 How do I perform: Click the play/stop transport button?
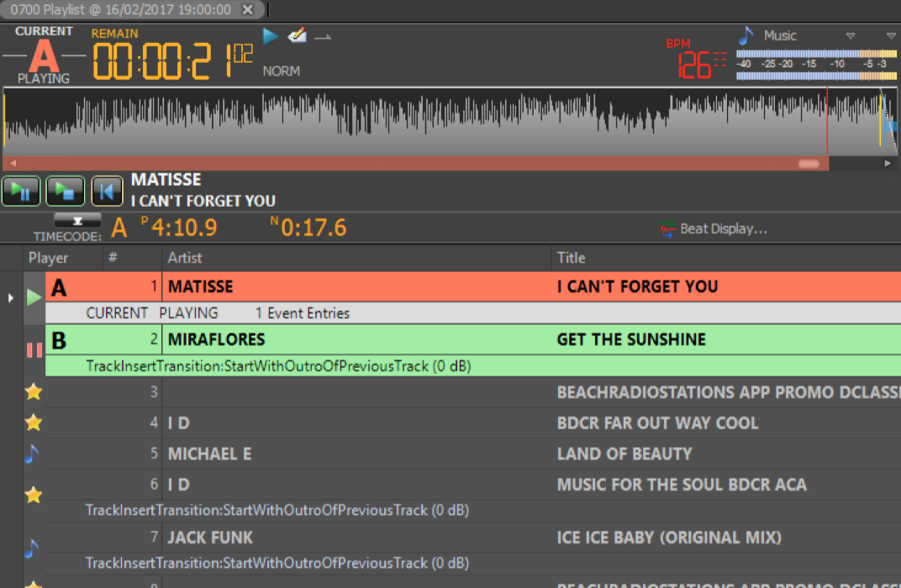65,192
